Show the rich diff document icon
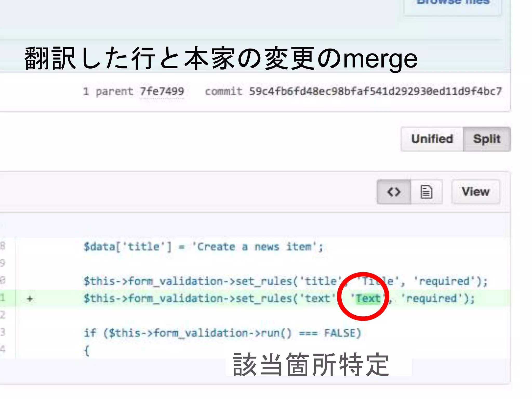Image resolution: width=532 pixels, height=399 pixels. (x=427, y=192)
